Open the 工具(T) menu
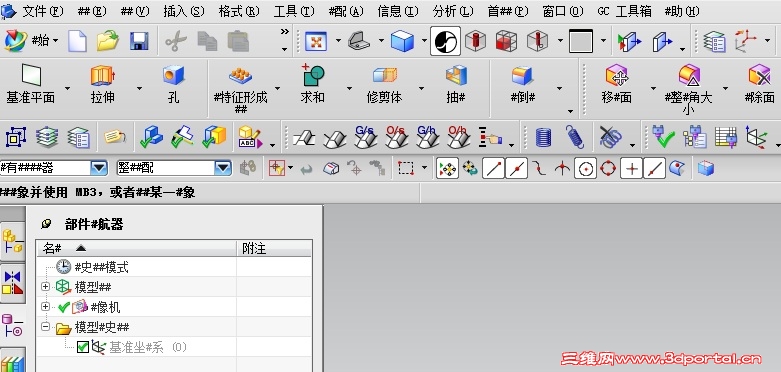781x372 pixels. pos(294,11)
